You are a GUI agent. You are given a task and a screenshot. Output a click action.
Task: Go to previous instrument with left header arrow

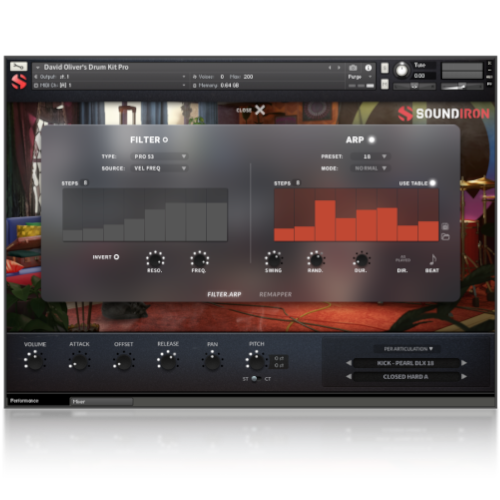click(x=330, y=68)
